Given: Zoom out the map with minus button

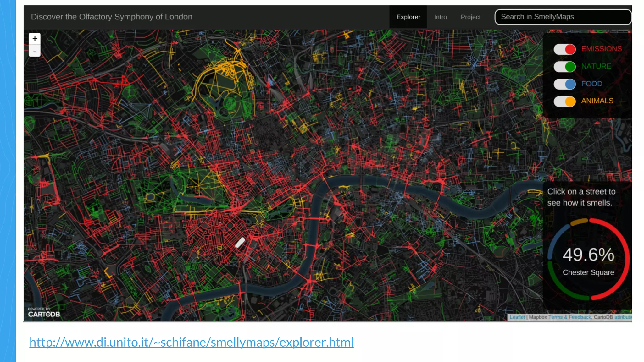Looking at the screenshot, I should (x=35, y=51).
